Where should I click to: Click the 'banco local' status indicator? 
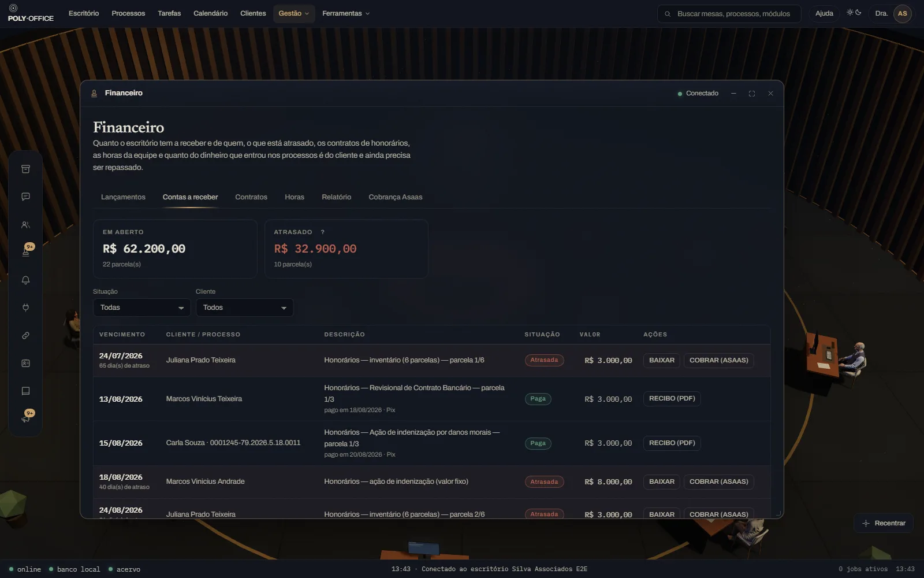pos(74,569)
